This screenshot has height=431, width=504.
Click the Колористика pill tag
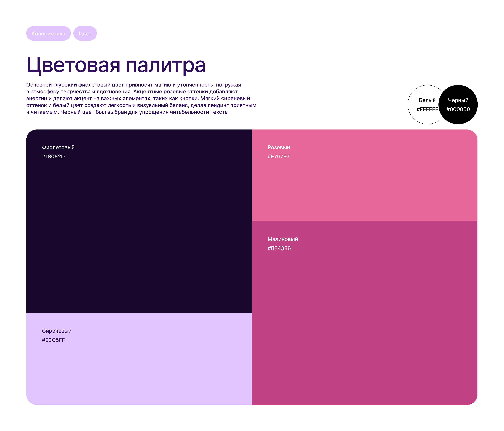[x=48, y=34]
